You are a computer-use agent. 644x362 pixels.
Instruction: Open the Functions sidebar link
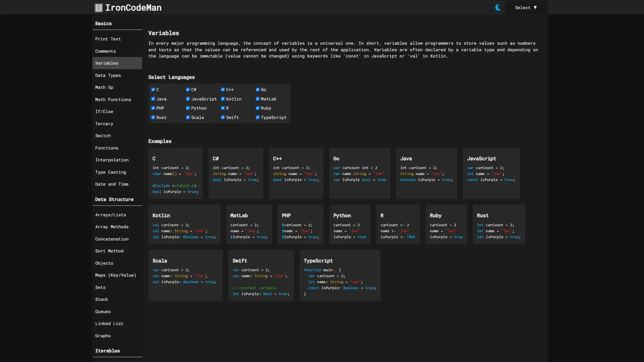(x=117, y=148)
